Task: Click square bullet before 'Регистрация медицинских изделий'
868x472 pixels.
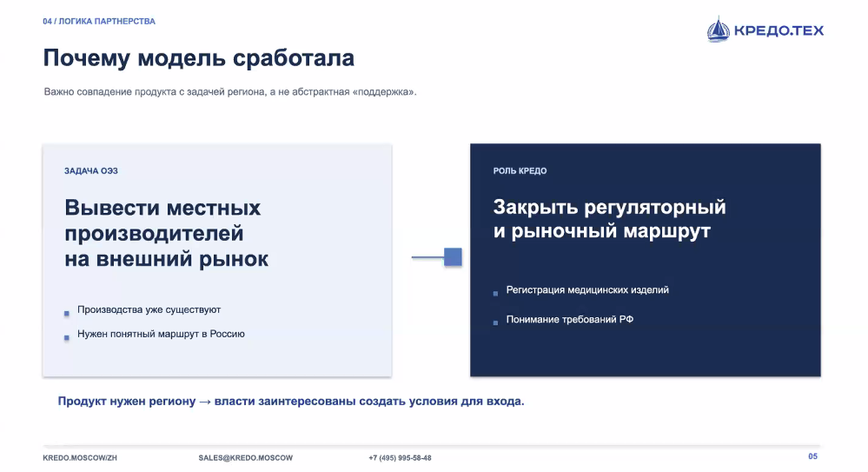Action: point(495,294)
